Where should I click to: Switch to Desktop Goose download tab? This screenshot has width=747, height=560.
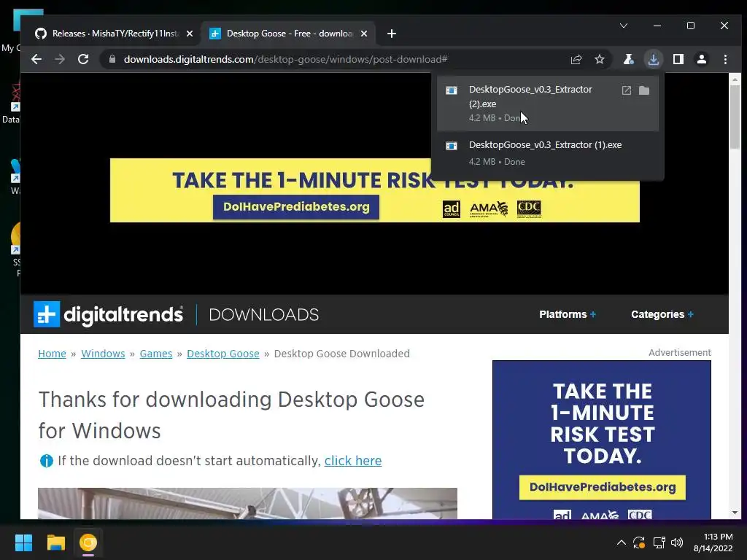tap(289, 34)
